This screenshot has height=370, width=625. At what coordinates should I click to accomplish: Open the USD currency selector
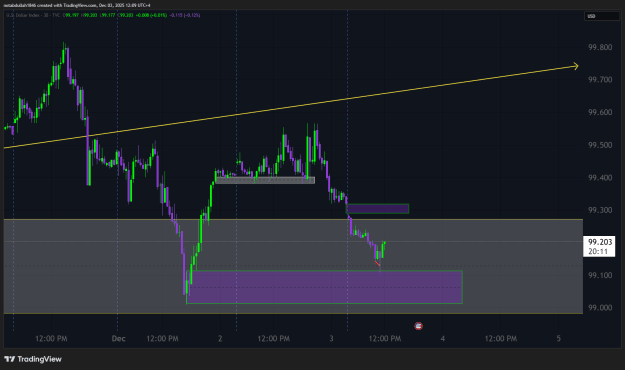pyautogui.click(x=602, y=16)
